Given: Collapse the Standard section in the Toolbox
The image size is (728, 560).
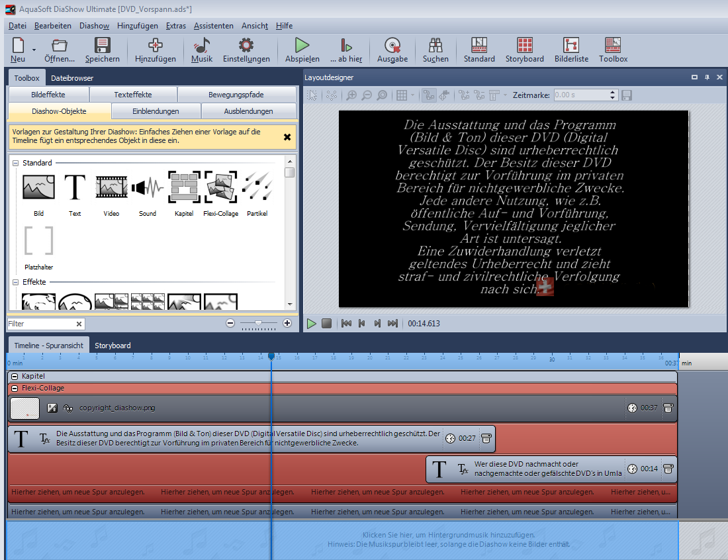Looking at the screenshot, I should coord(15,163).
